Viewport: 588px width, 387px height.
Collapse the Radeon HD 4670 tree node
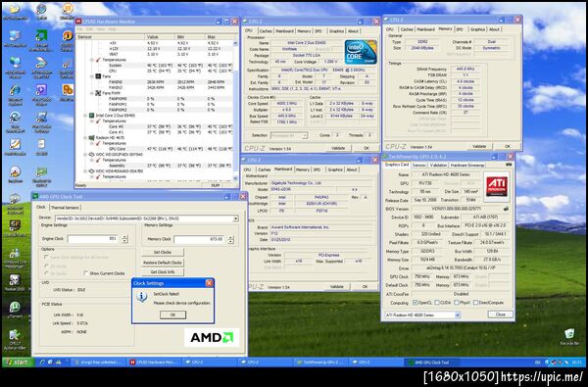(x=85, y=137)
